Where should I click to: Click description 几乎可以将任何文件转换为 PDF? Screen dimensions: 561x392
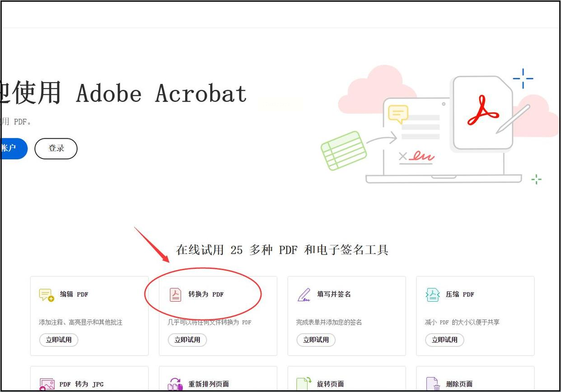(x=210, y=322)
